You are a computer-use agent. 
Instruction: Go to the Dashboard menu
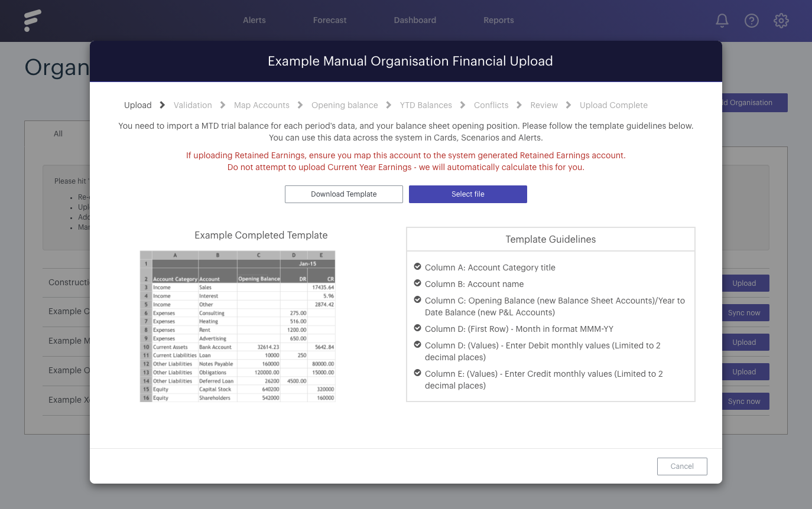[415, 20]
